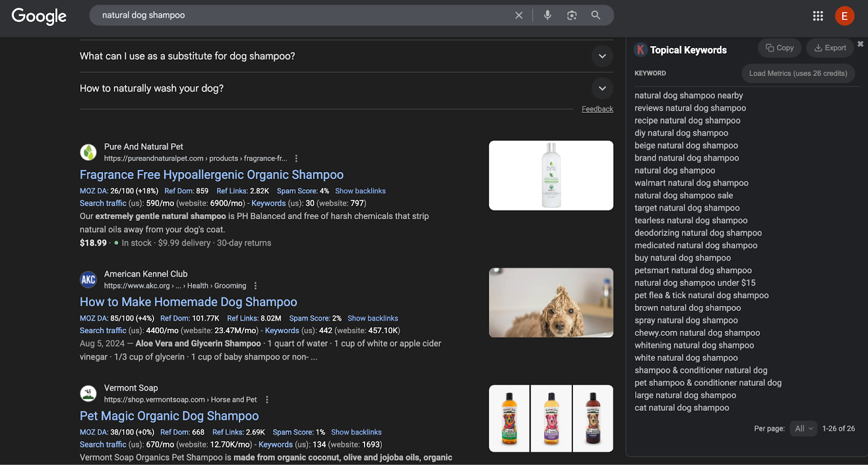
Task: Click the wet poodle thumbnail image
Action: 551,303
